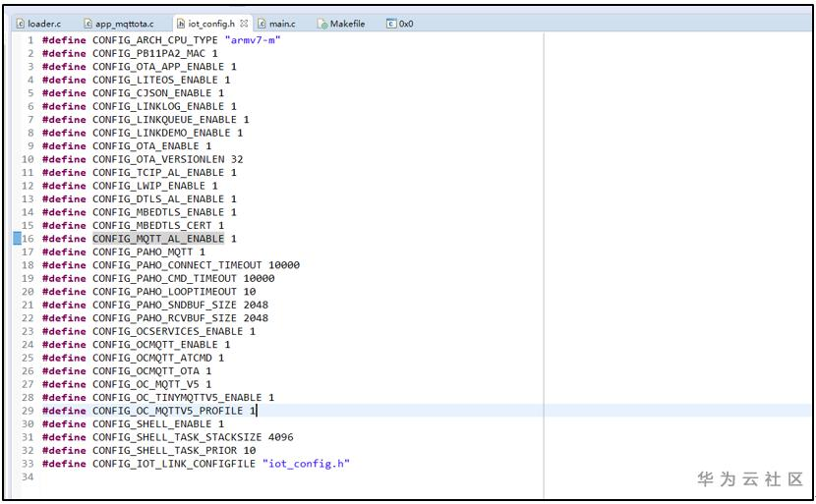Click the 10000 value of CONFIG_PAHO_CONNECT_TIMEOUT
The height and width of the screenshot is (504, 816).
[x=284, y=265]
